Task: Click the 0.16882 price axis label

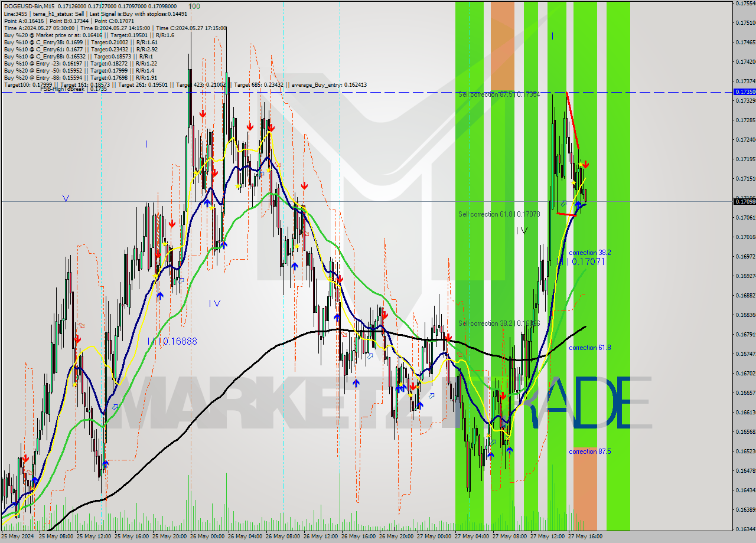Action: coord(745,295)
